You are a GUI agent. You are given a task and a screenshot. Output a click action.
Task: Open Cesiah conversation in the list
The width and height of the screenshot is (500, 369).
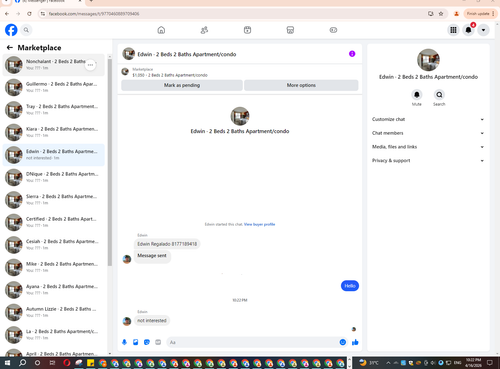click(54, 245)
